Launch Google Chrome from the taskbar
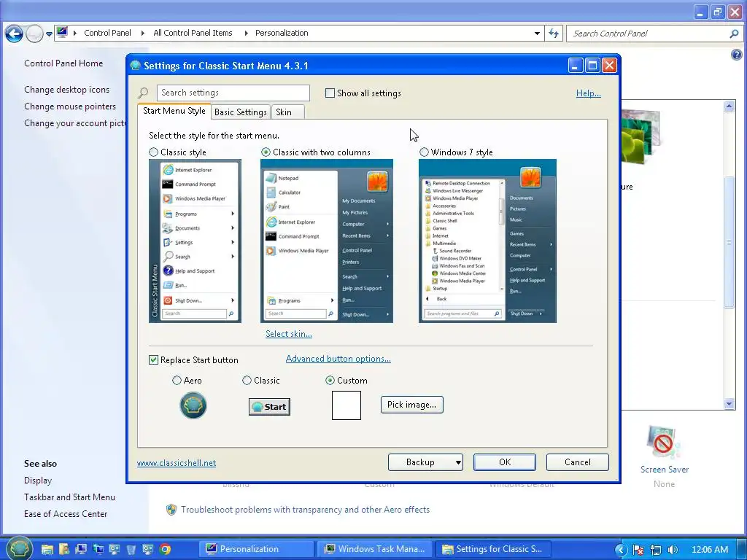 (166, 550)
